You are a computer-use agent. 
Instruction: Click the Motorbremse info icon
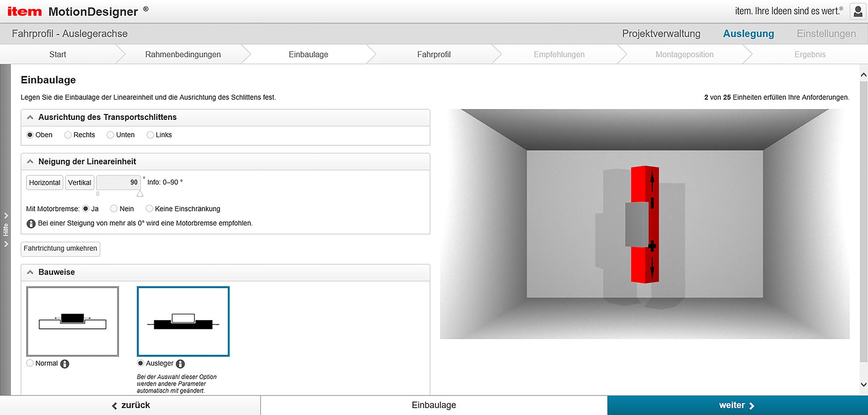[x=31, y=224]
